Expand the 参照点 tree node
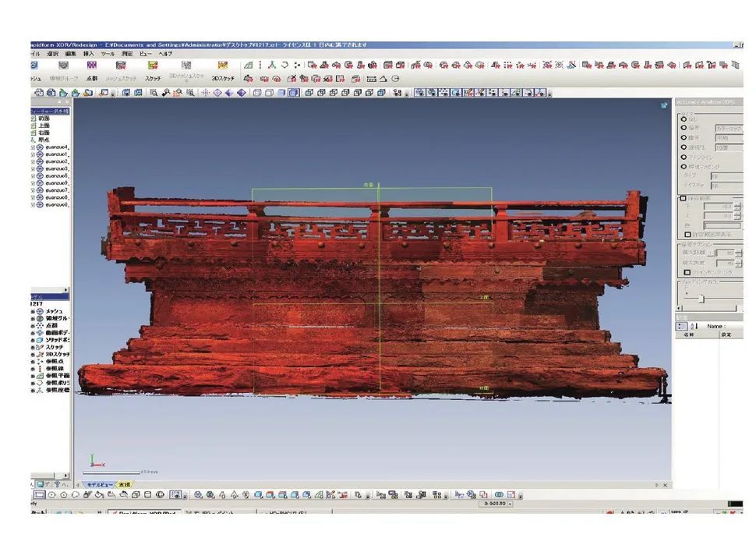The width and height of the screenshot is (756, 538). click(x=33, y=362)
